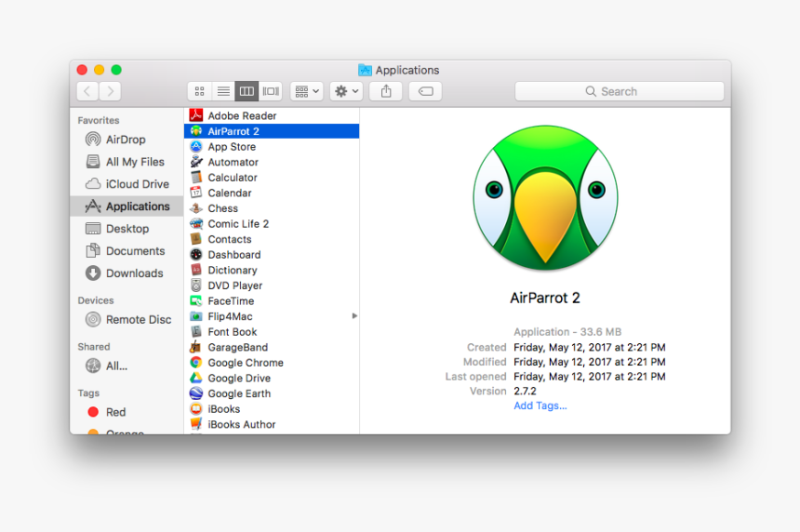Click the Created date value
The width and height of the screenshot is (800, 532).
589,347
